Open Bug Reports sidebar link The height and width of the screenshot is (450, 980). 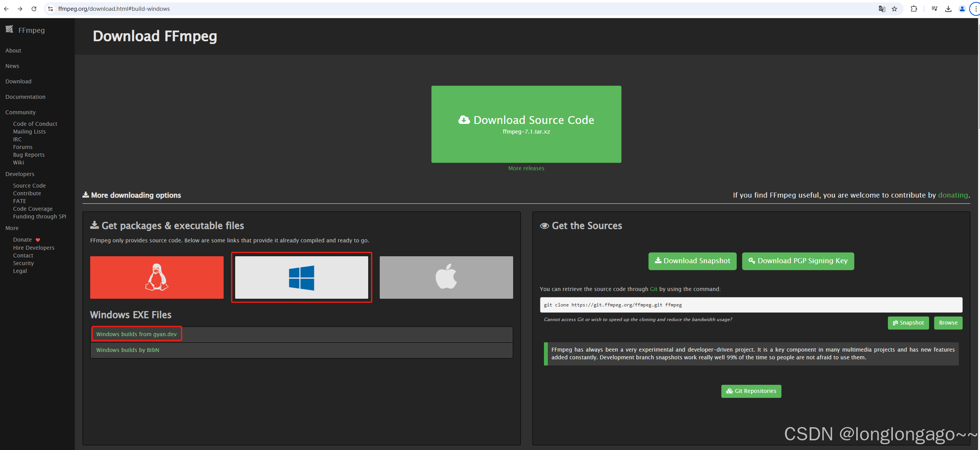(29, 155)
